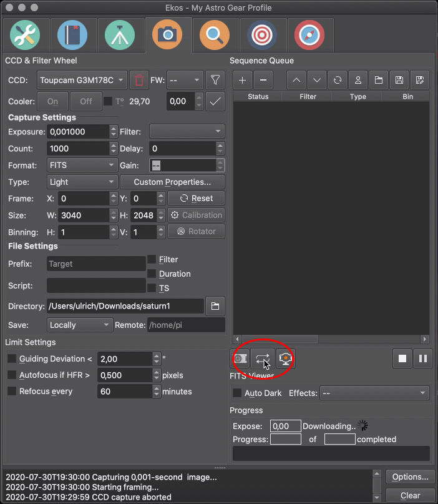Open Custom Properties dialog
Viewport: 438px width, 504px height.
coord(172,182)
